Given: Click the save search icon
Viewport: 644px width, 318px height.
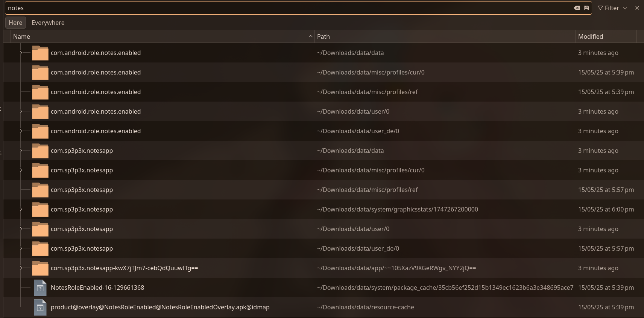Looking at the screenshot, I should click(x=586, y=8).
